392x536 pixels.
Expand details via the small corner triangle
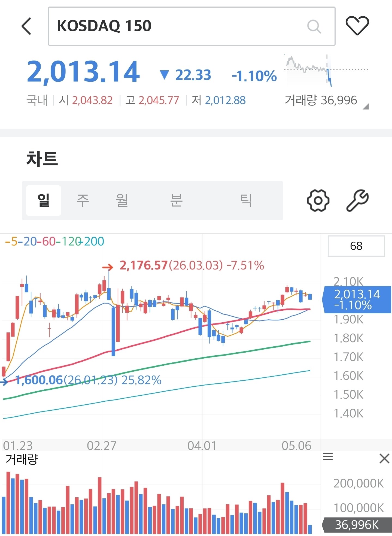366,107
